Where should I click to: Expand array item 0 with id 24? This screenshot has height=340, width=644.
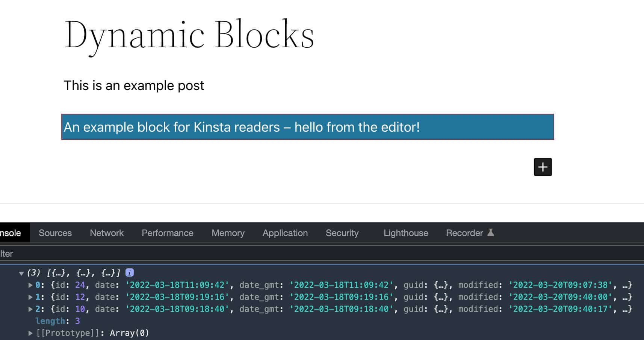(x=30, y=285)
